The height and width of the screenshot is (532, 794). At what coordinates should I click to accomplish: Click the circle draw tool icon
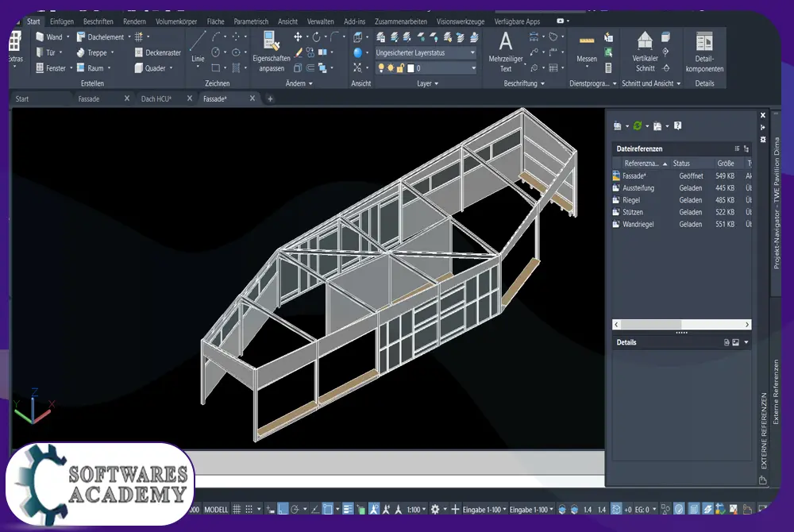[216, 52]
